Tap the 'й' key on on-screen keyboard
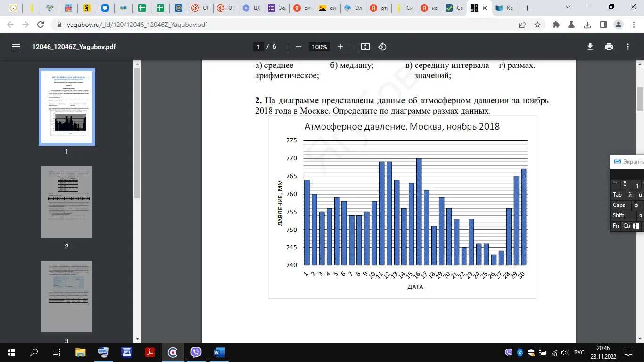The width and height of the screenshot is (644, 362). click(x=630, y=195)
